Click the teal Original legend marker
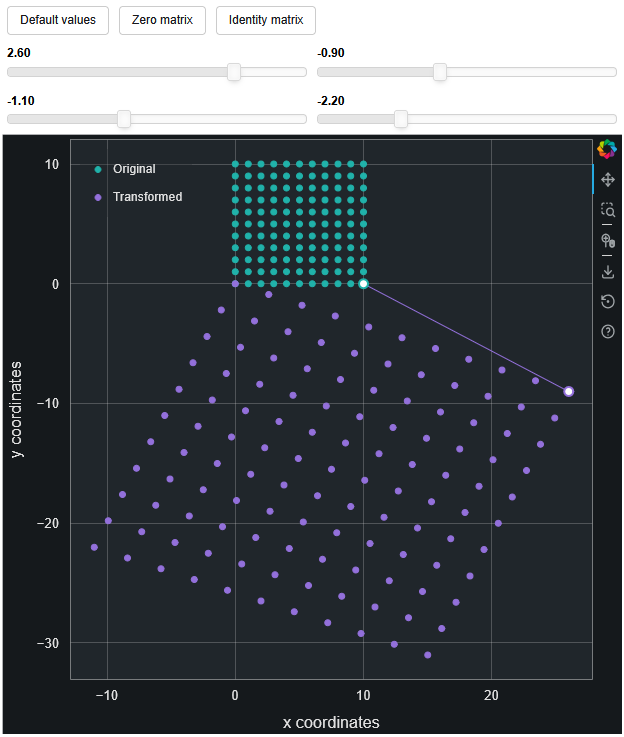This screenshot has width=624, height=737. pos(98,169)
